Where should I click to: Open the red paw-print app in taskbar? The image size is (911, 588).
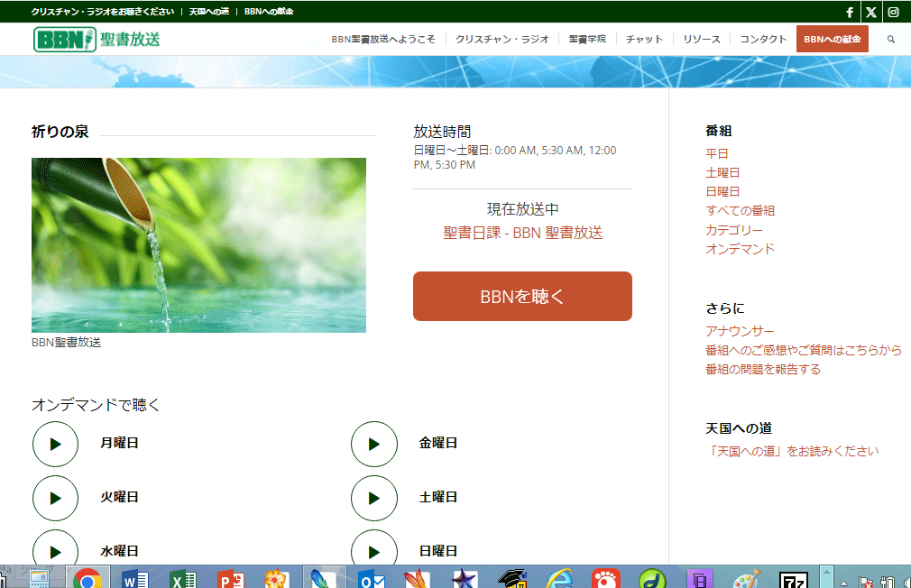(x=606, y=579)
